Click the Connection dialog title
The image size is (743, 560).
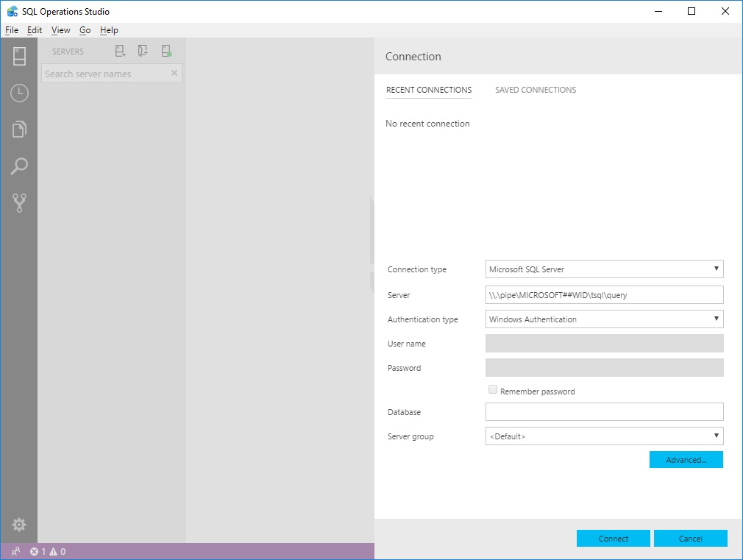413,57
